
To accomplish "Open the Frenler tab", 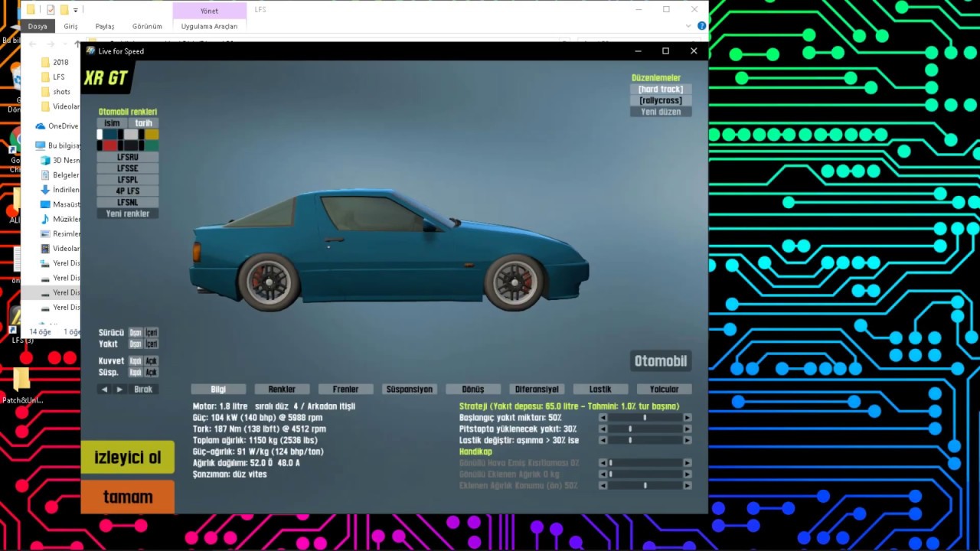I will click(345, 390).
